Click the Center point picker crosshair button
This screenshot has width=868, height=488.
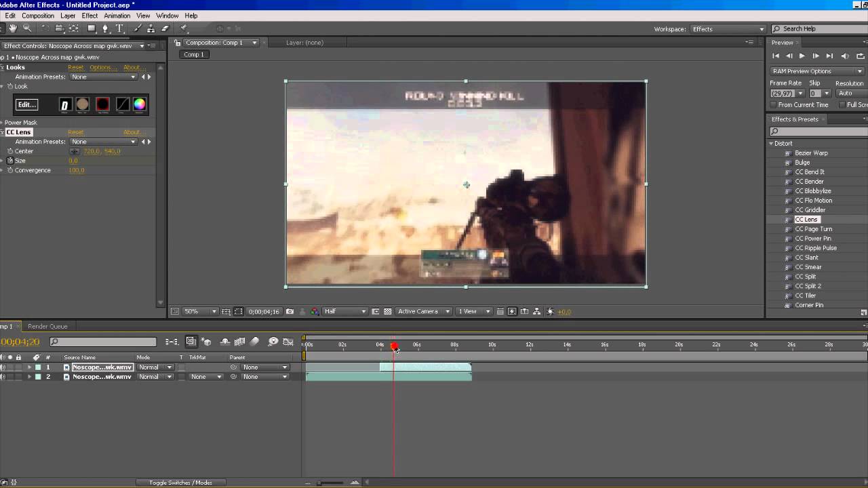click(x=75, y=151)
